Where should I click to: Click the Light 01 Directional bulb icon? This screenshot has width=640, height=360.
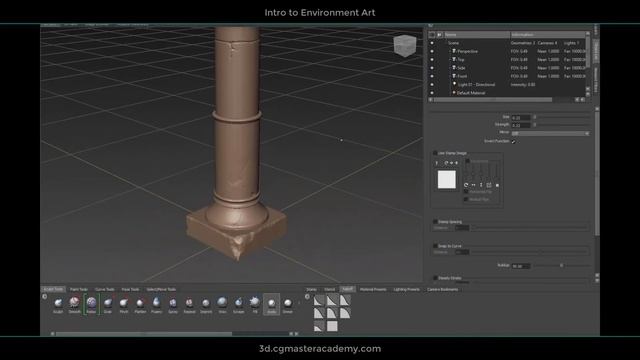(454, 84)
